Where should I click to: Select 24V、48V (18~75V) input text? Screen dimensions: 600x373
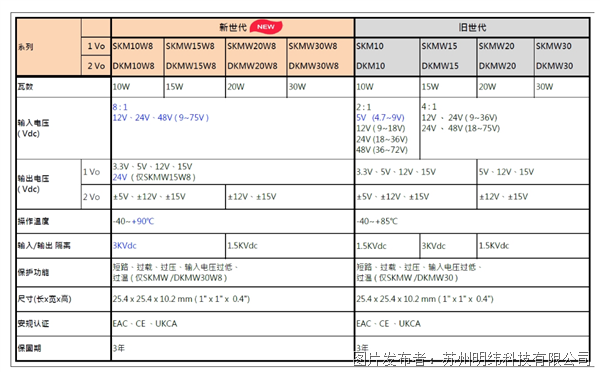tap(461, 128)
